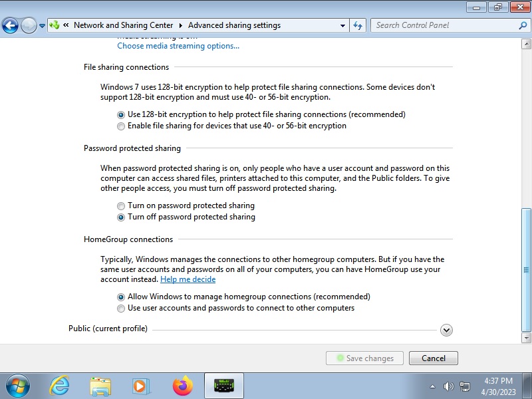This screenshot has height=399, width=532.
Task: Click the active Control Panel taskbar button
Action: (x=224, y=386)
